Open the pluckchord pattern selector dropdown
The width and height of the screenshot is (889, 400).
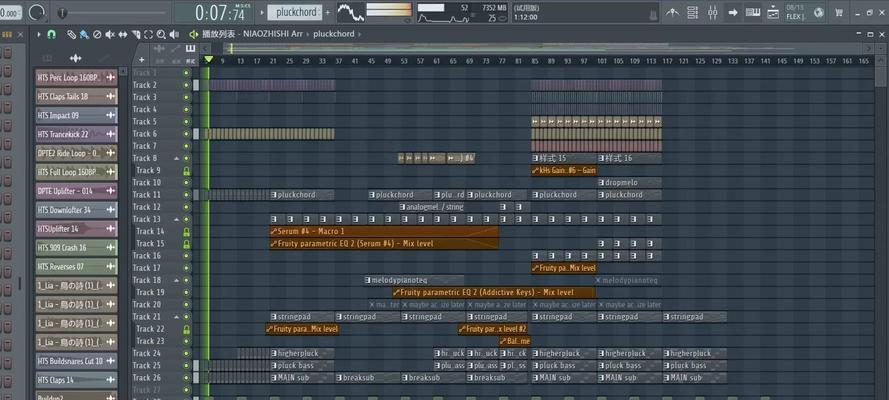pos(294,12)
